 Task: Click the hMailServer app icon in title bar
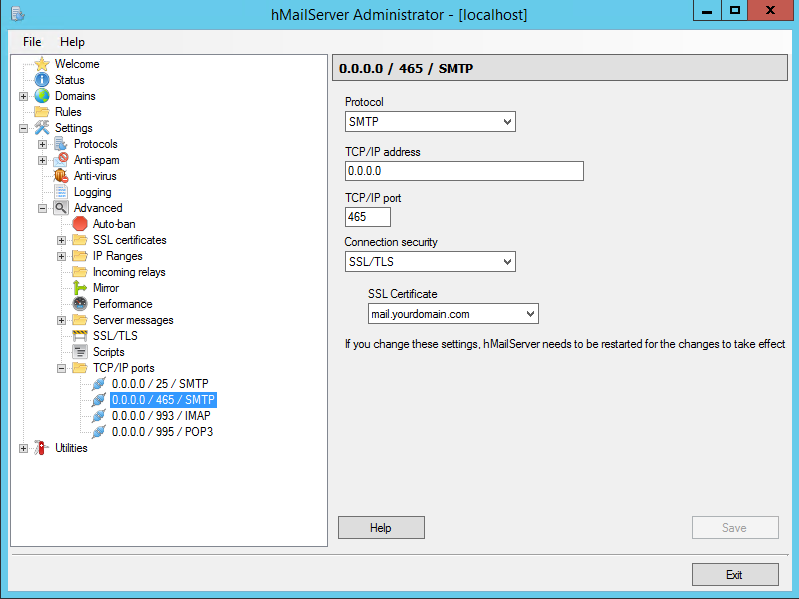click(x=17, y=14)
